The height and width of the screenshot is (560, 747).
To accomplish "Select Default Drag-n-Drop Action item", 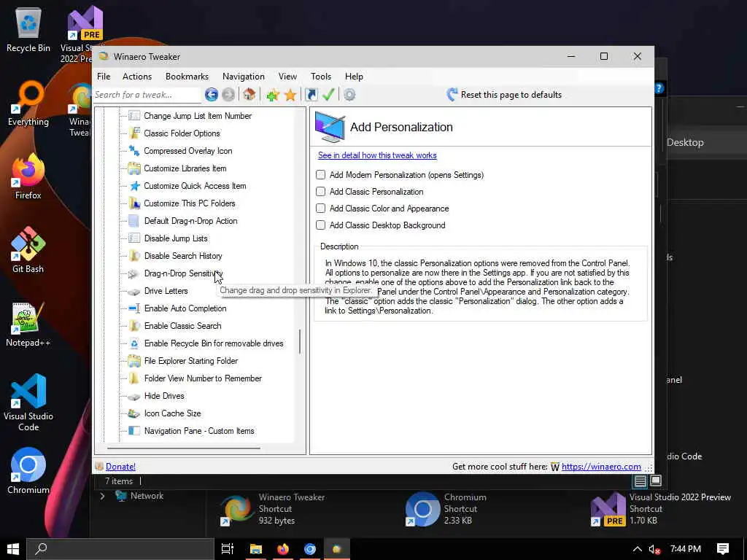I will (x=190, y=221).
